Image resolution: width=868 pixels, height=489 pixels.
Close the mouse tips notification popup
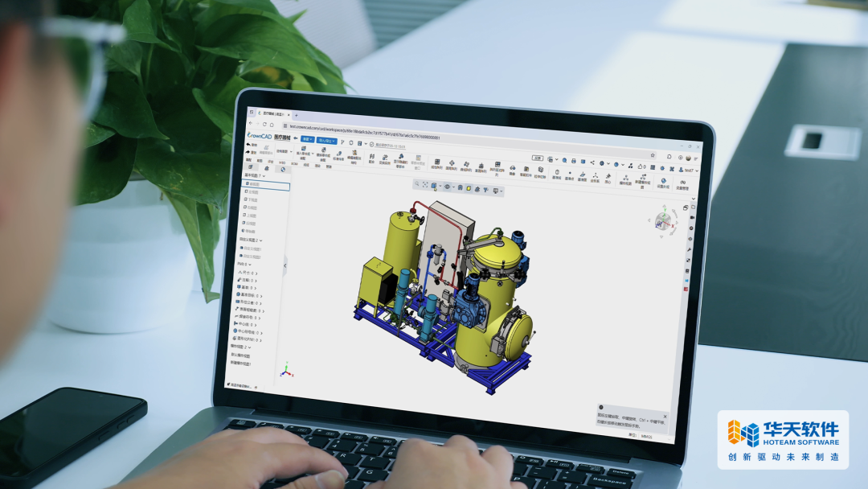coord(665,417)
